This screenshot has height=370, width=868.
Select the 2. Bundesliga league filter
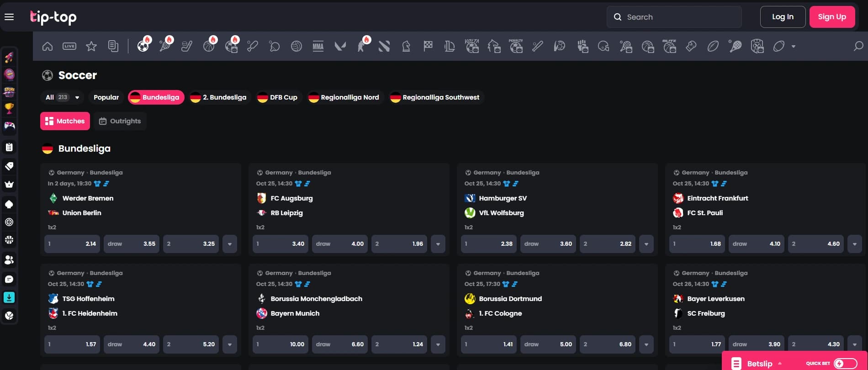(218, 97)
